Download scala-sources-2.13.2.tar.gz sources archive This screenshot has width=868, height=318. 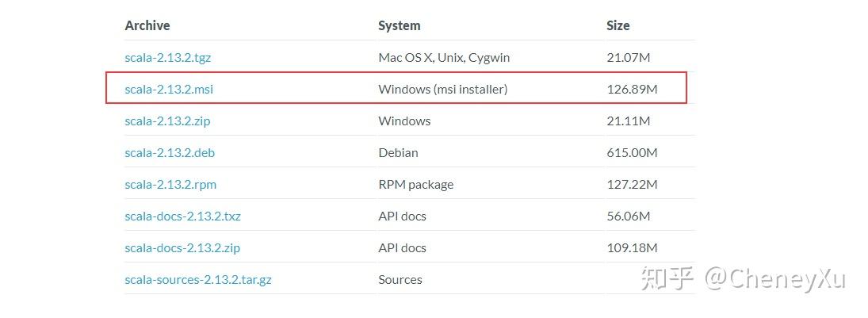tap(198, 280)
